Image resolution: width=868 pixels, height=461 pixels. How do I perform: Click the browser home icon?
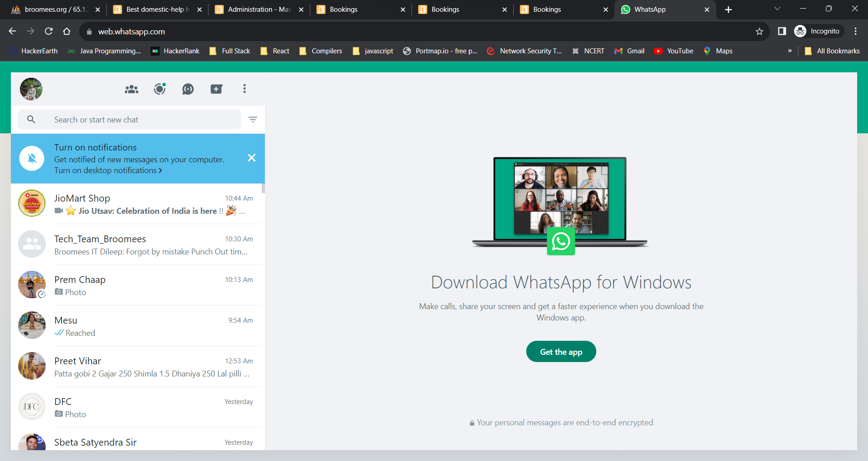(x=66, y=31)
